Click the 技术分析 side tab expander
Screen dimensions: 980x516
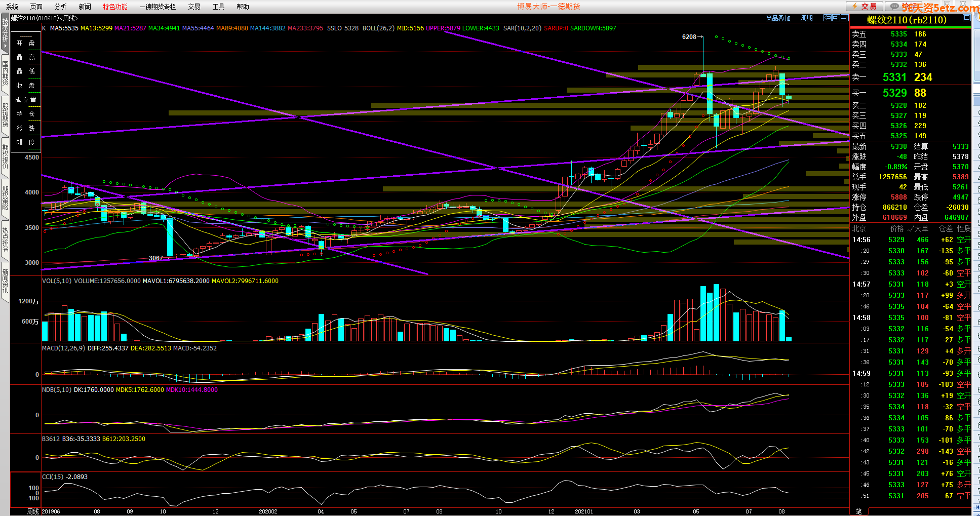point(5,32)
